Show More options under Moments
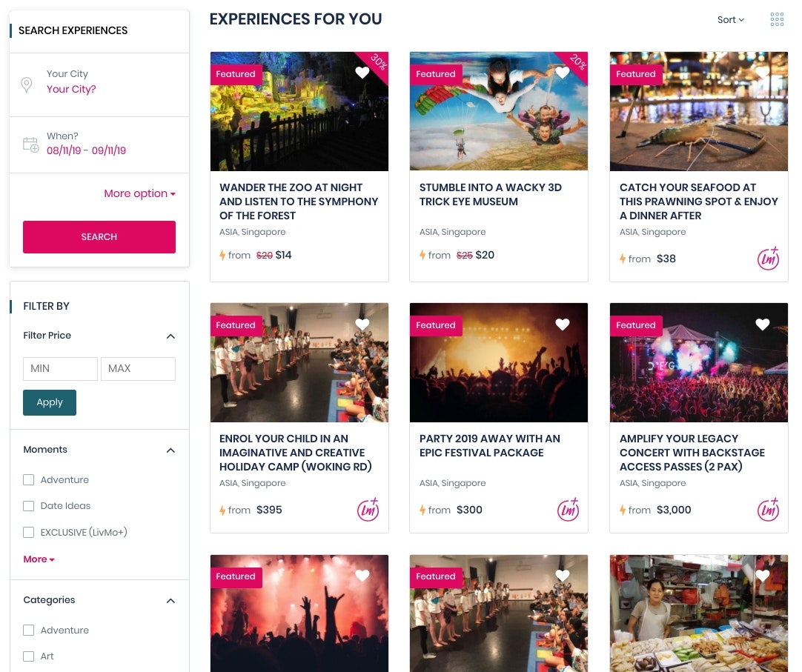Screen dimensions: 802x672 point(39,559)
